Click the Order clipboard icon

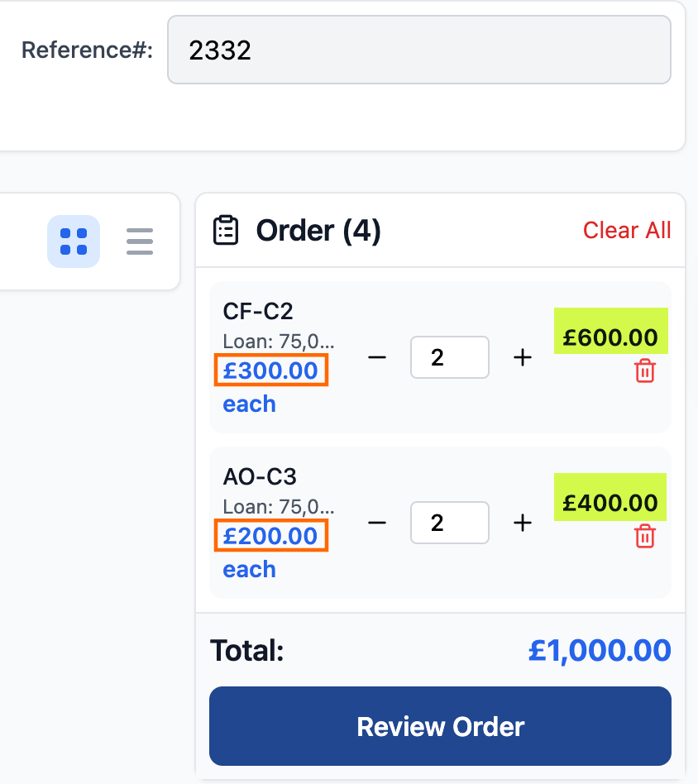[226, 231]
